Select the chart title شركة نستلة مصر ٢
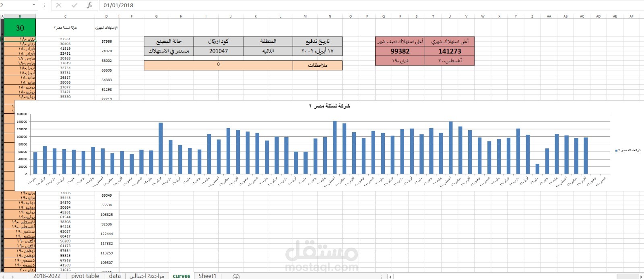This screenshot has width=644, height=279. (x=329, y=106)
